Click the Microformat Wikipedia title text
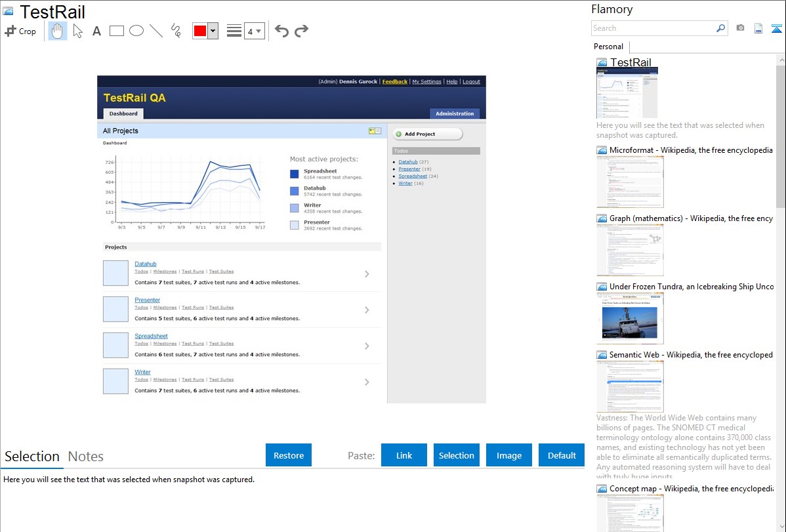Viewport: 786px width, 532px height. (x=691, y=150)
